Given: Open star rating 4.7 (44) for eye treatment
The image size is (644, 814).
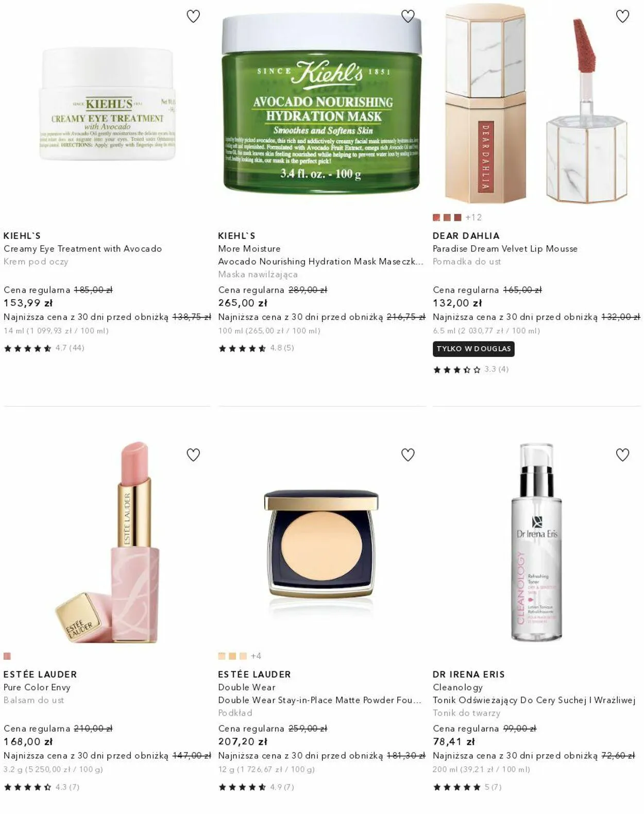Looking at the screenshot, I should (x=44, y=348).
